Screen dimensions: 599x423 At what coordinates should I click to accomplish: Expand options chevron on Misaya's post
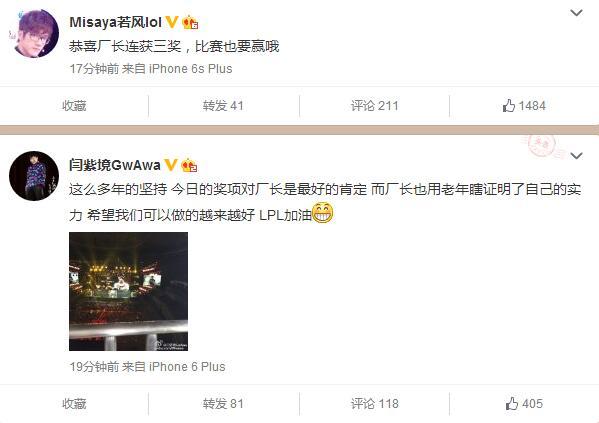point(576,13)
